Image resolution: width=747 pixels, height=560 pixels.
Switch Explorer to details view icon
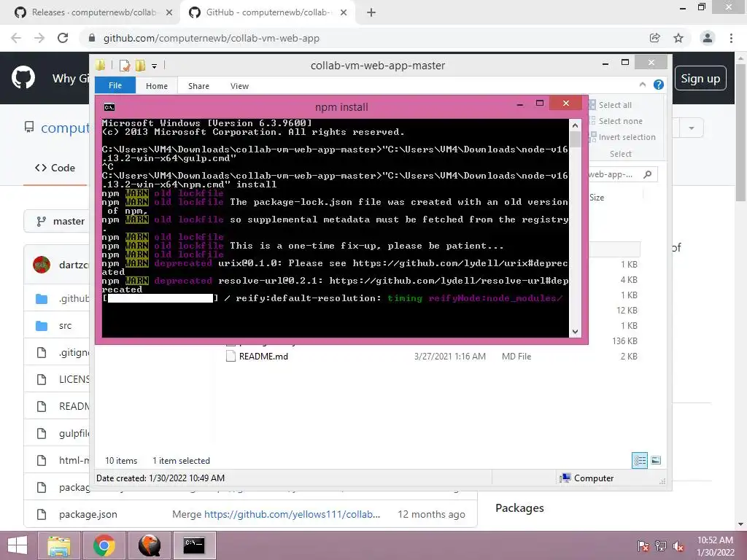point(640,460)
